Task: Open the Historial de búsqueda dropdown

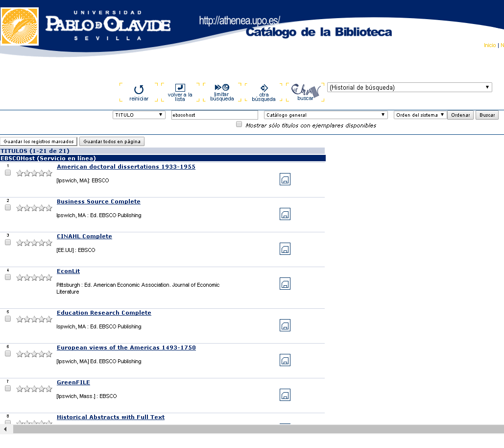Action: tap(409, 87)
